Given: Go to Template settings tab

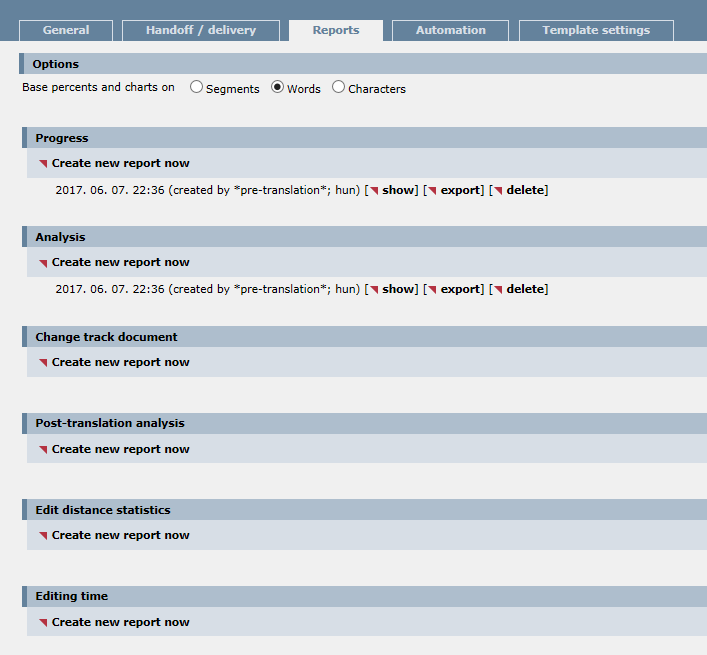Looking at the screenshot, I should click(596, 30).
